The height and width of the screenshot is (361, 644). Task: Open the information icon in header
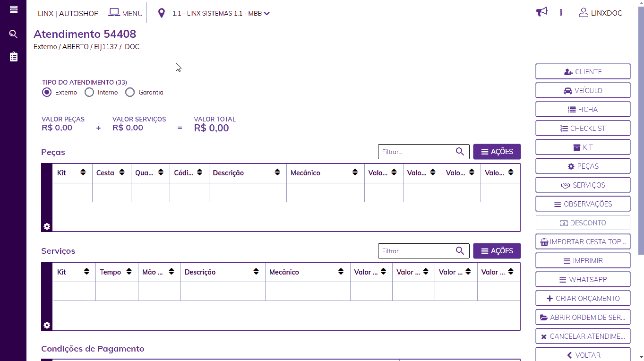pos(561,13)
